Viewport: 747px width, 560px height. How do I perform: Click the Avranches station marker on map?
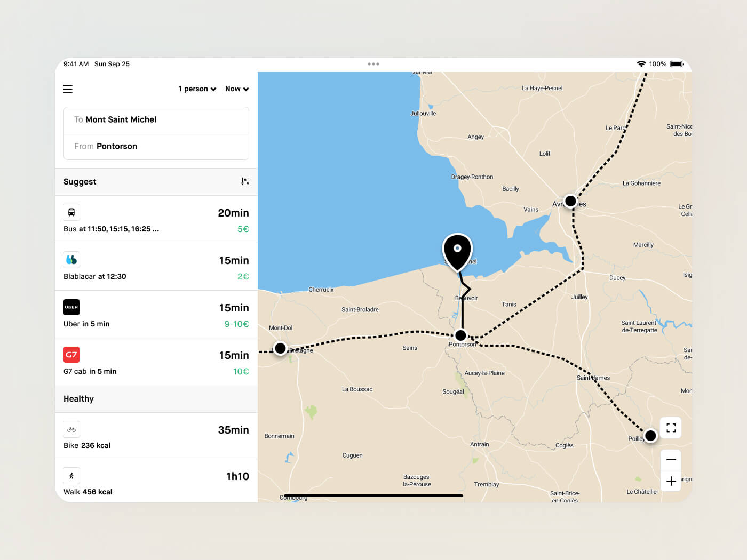570,201
